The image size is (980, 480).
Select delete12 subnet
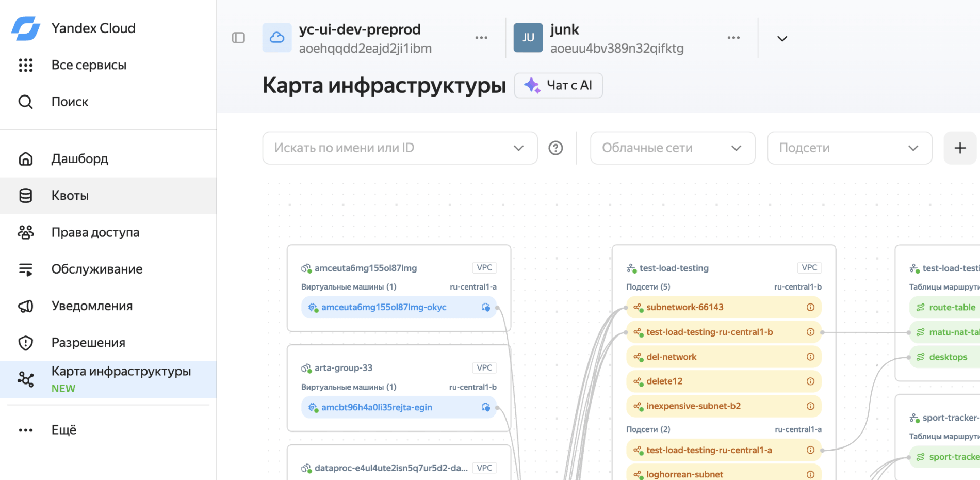click(x=724, y=381)
